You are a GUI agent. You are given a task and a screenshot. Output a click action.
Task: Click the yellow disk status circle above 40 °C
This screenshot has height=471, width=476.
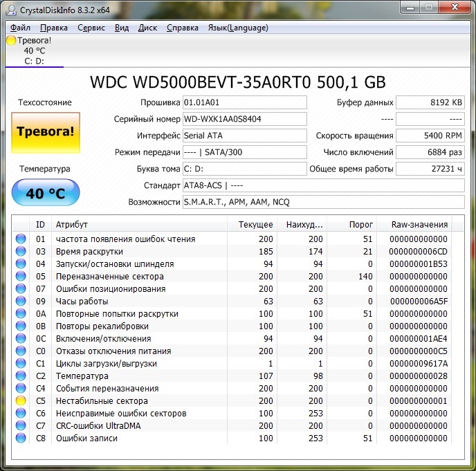pyautogui.click(x=10, y=40)
